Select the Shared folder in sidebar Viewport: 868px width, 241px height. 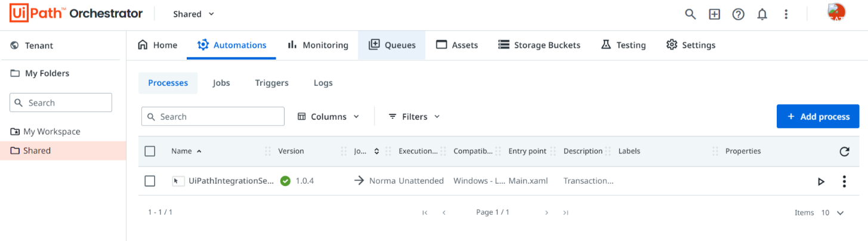(63, 151)
